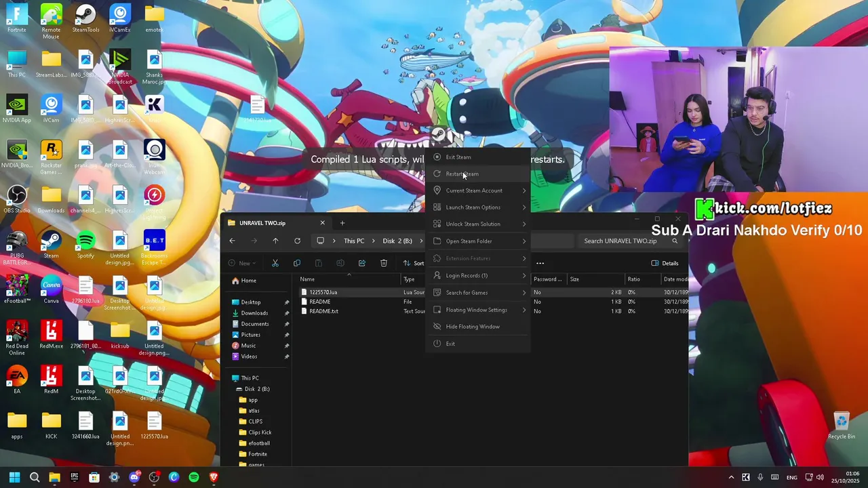Choose Exit Steam from the context menu
The image size is (868, 488).
(478, 157)
